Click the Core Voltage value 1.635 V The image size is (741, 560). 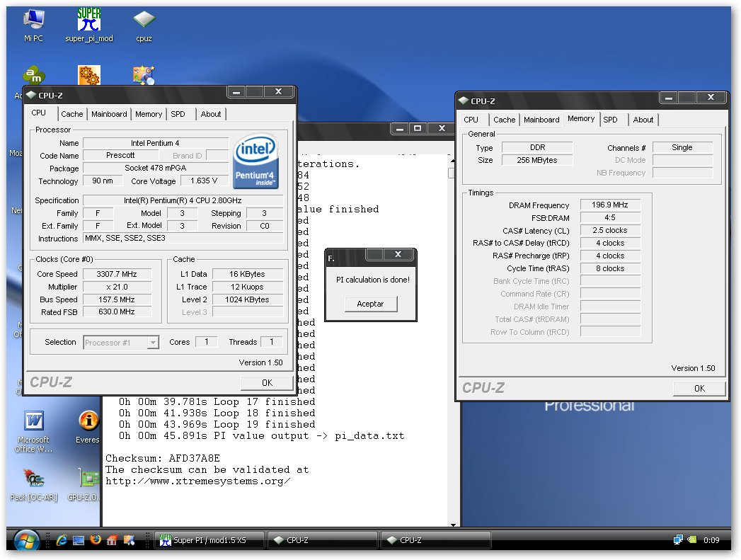204,181
